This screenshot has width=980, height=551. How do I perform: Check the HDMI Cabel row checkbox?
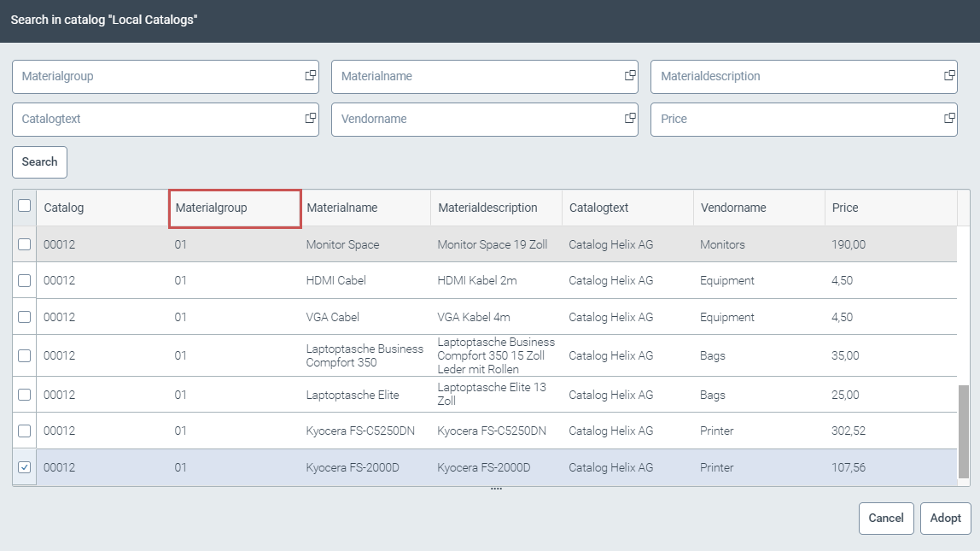(x=25, y=280)
